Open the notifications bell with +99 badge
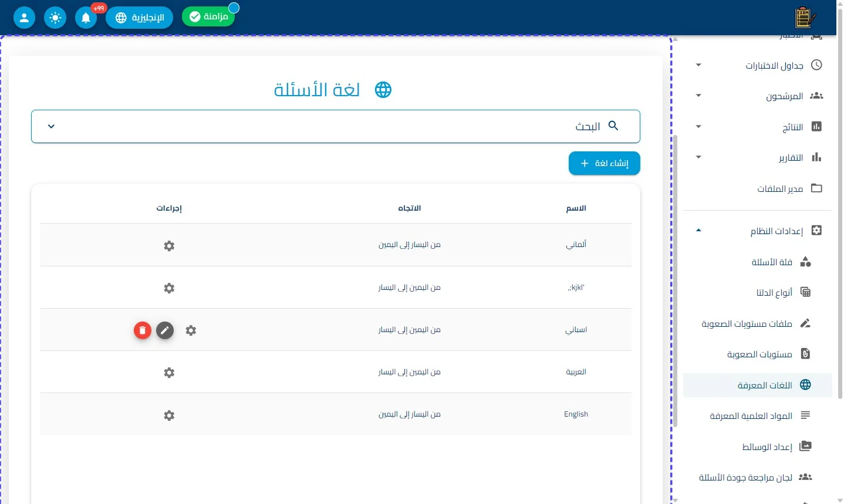This screenshot has height=504, width=844. pos(86,18)
